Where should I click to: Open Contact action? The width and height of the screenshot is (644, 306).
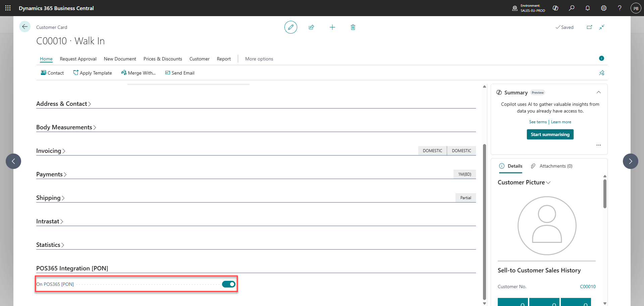coord(52,73)
